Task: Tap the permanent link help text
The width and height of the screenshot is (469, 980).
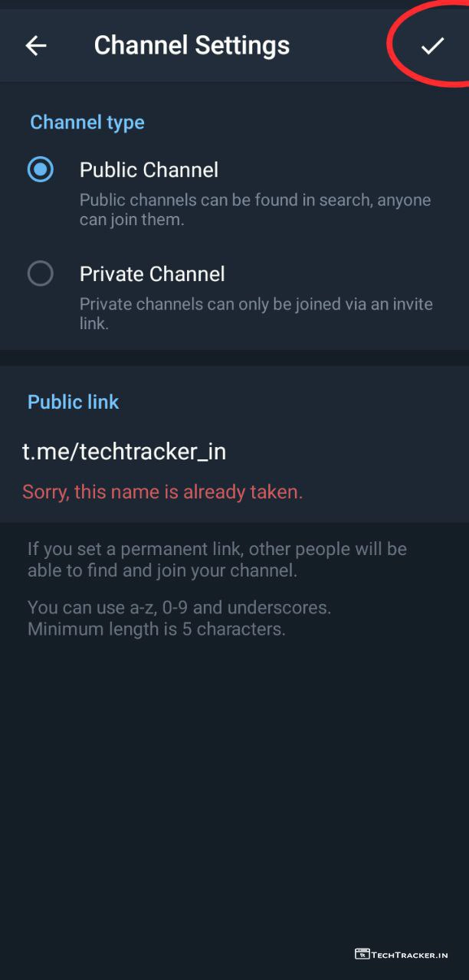Action: [217, 560]
